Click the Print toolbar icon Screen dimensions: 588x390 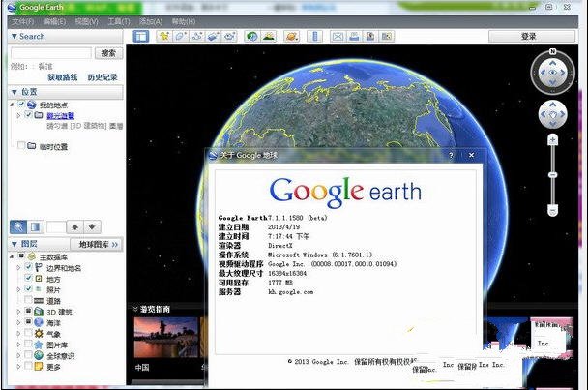[354, 37]
